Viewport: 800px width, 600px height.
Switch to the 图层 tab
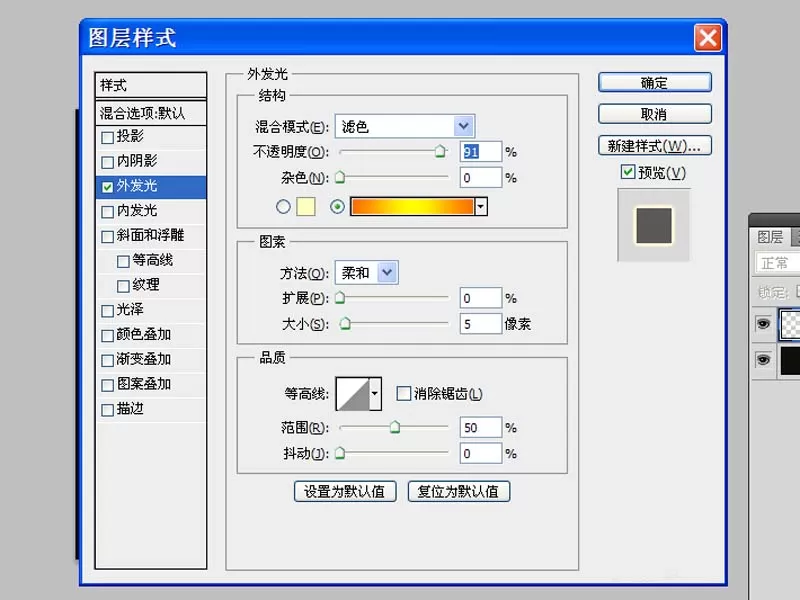[770, 237]
